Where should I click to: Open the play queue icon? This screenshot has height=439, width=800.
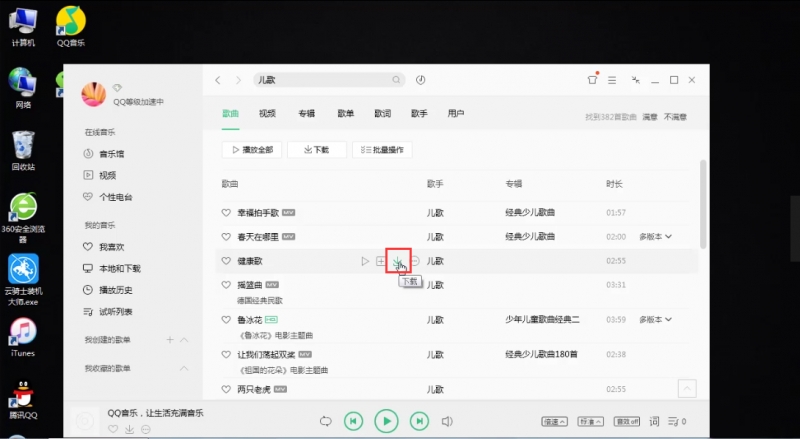point(678,422)
